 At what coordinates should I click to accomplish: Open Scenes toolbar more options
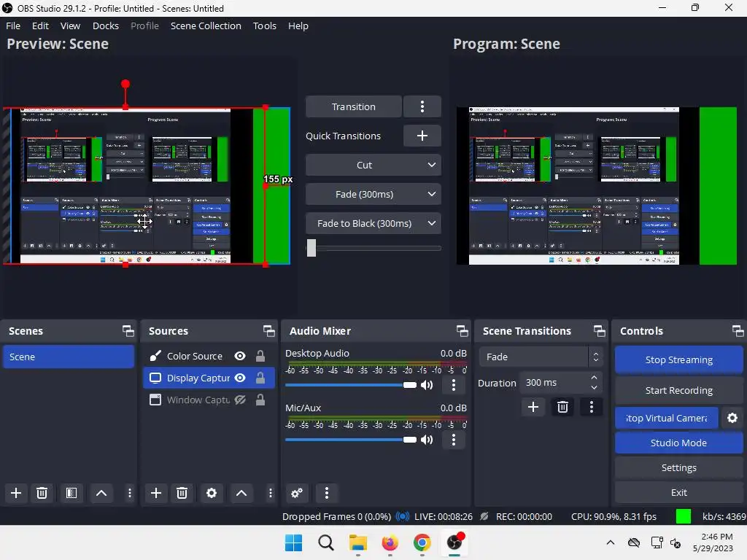click(x=130, y=493)
